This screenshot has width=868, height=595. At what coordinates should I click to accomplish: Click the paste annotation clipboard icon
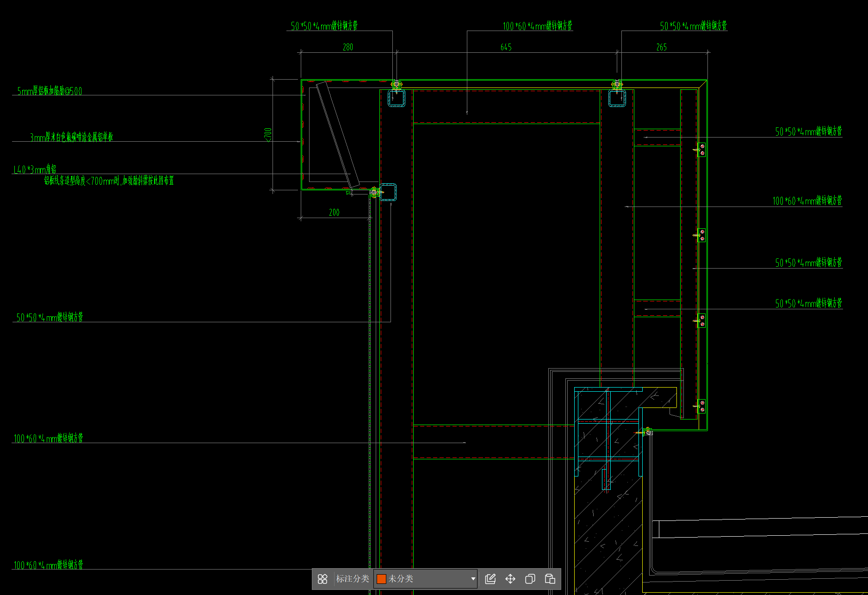coord(550,579)
